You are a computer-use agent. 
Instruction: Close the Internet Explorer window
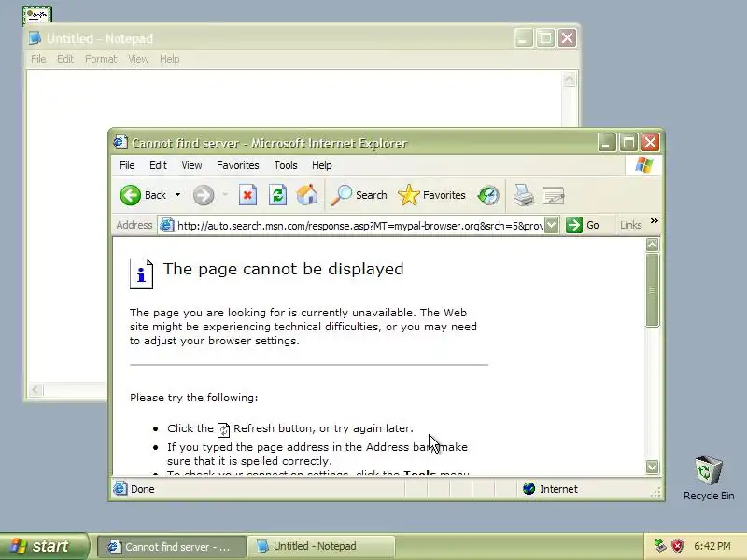(650, 143)
